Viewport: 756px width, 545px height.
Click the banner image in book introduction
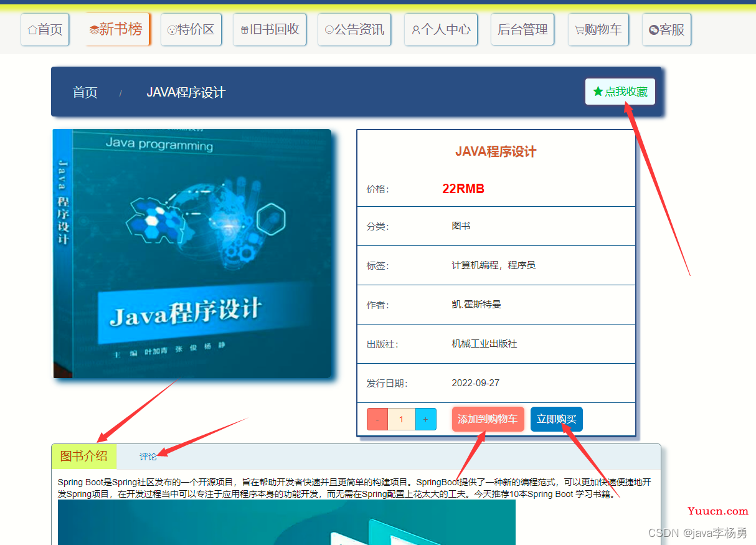click(x=286, y=523)
